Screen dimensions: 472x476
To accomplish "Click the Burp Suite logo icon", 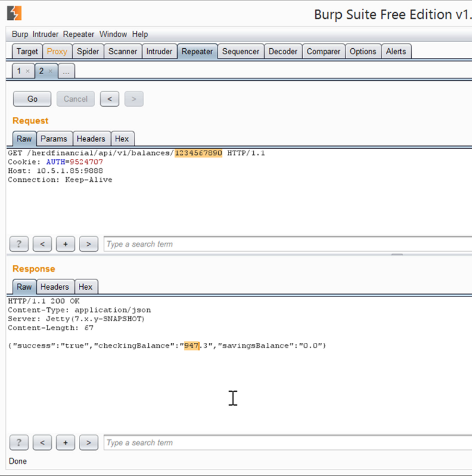I will click(14, 13).
